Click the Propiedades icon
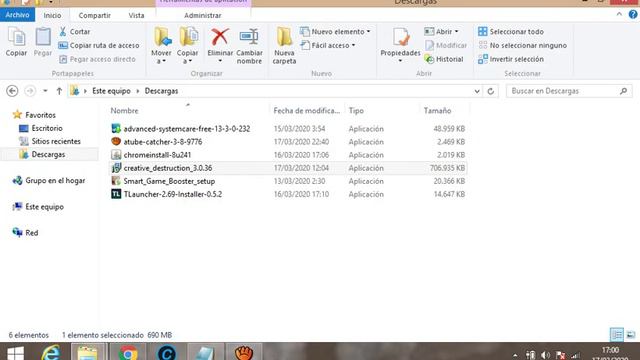This screenshot has height=360, width=640. tap(400, 38)
